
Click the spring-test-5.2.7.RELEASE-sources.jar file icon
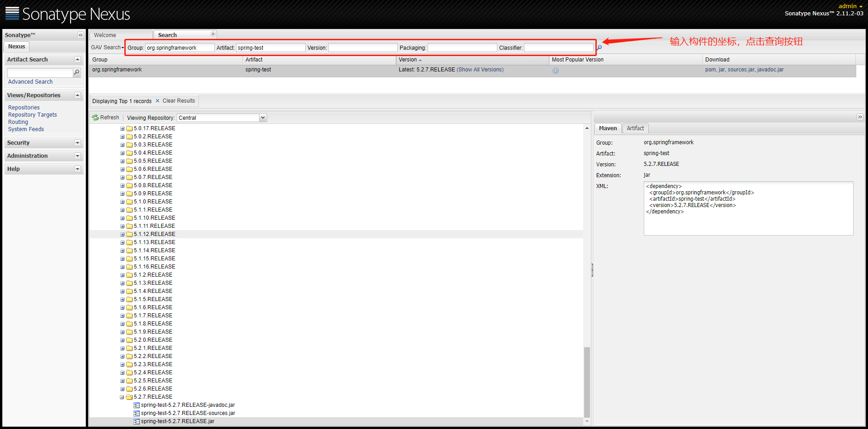137,413
